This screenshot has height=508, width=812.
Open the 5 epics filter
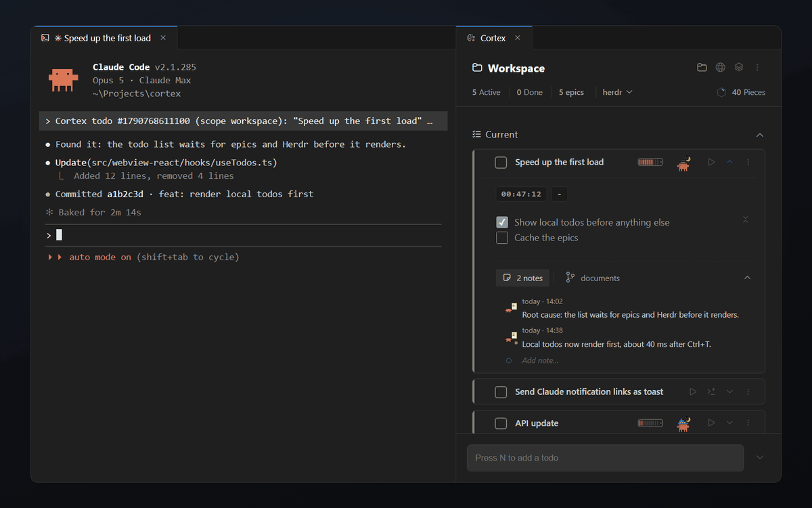572,92
